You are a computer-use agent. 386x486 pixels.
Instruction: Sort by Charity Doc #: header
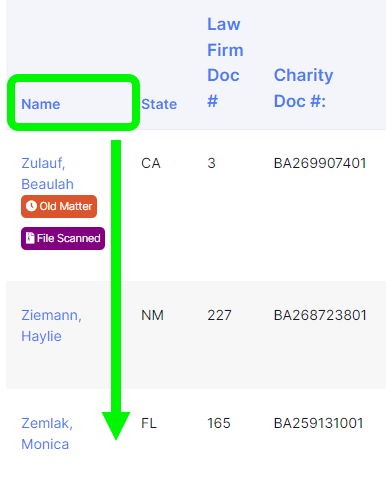[x=303, y=88]
